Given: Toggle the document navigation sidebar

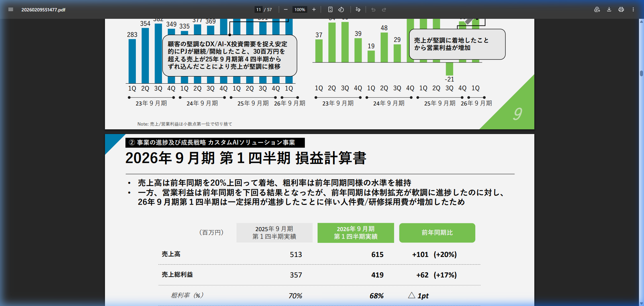Looking at the screenshot, I should pyautogui.click(x=11, y=9).
